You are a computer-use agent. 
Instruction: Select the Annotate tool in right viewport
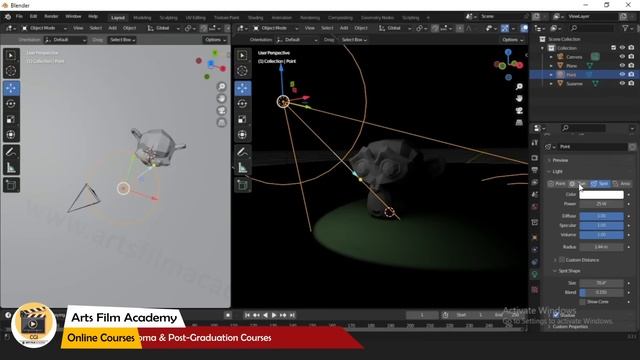(242, 152)
